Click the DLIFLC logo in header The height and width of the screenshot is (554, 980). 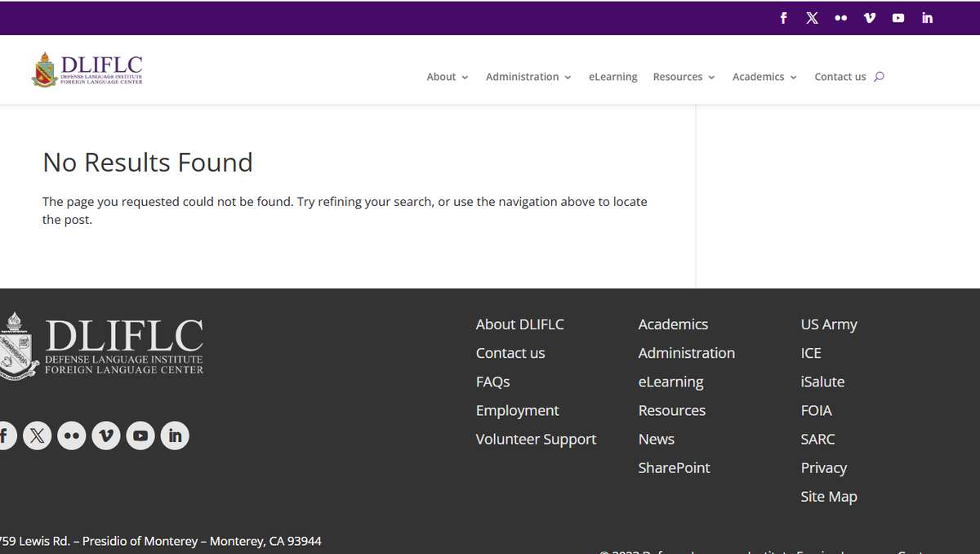click(87, 69)
